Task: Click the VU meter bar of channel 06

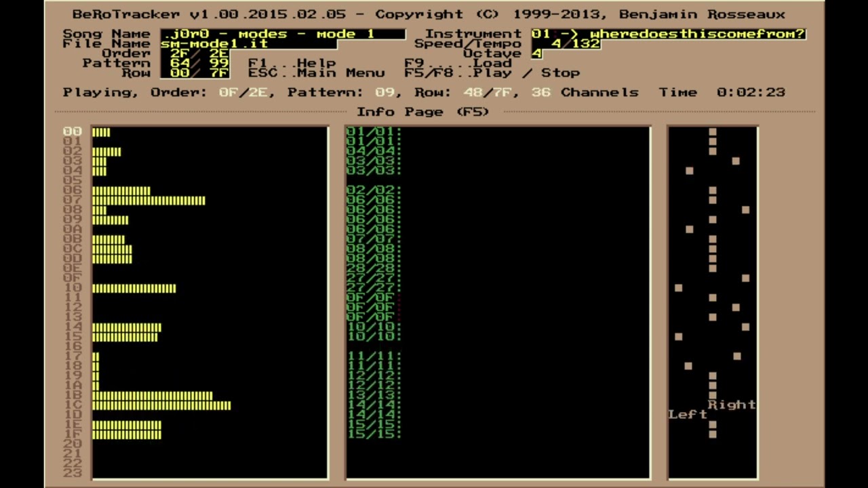Action: (x=121, y=190)
